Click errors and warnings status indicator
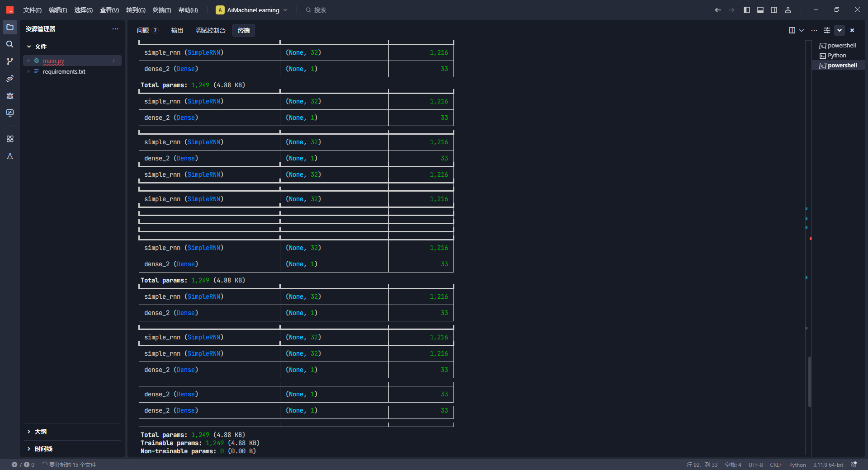Screen dimensions: 868x470 23,465
